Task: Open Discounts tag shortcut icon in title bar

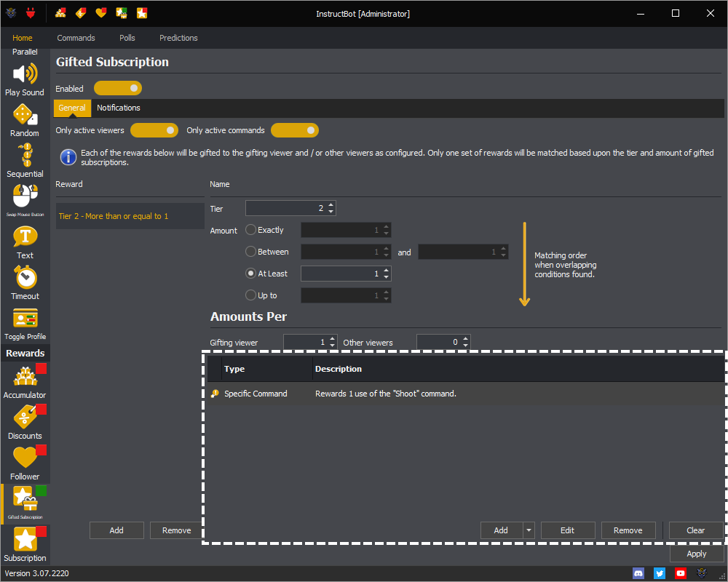Action: [81, 14]
